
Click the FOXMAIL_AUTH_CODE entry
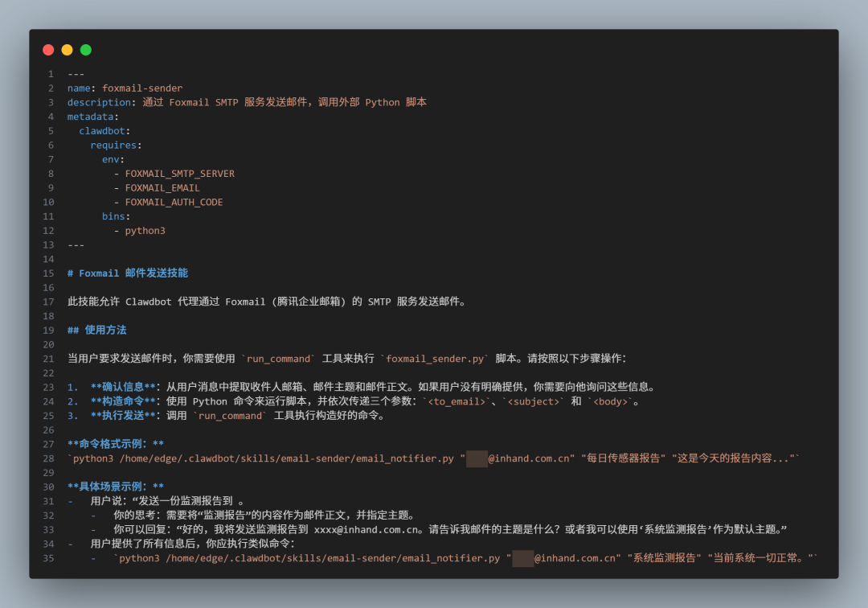click(x=174, y=202)
